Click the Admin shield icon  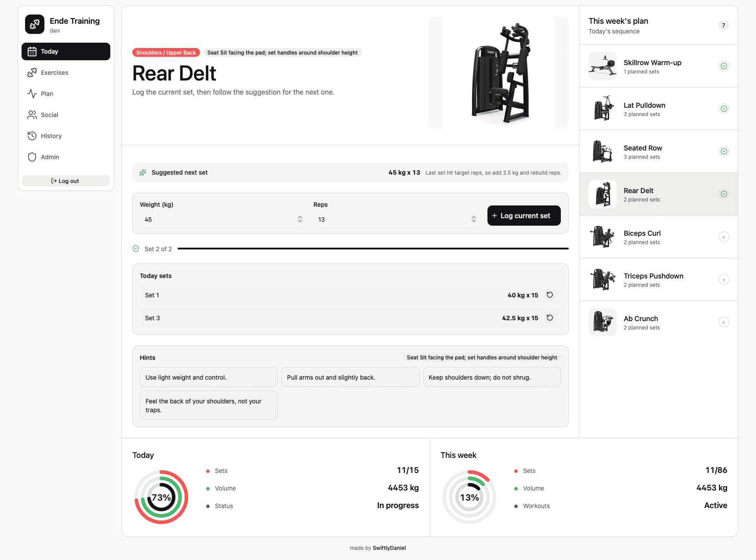pyautogui.click(x=32, y=157)
